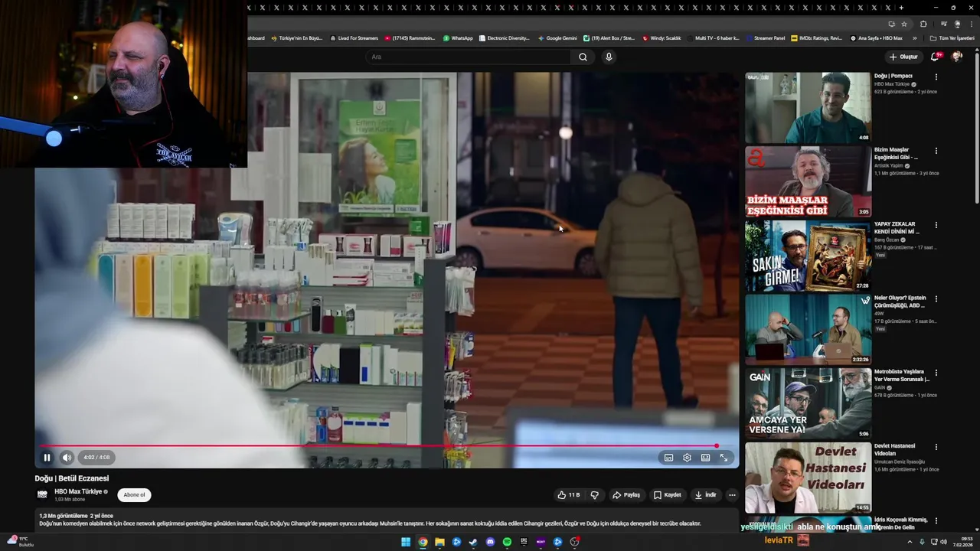Open the IMDb: Ratings bookmark
This screenshot has width=980, height=551.
pos(817,37)
